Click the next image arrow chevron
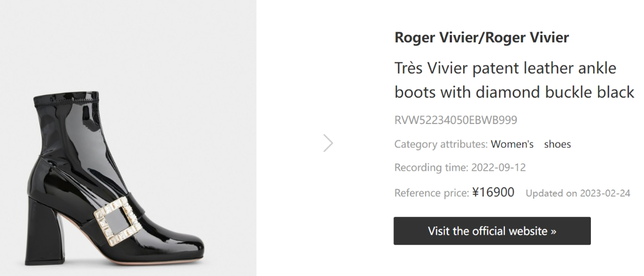This screenshot has width=644, height=276. [x=328, y=143]
